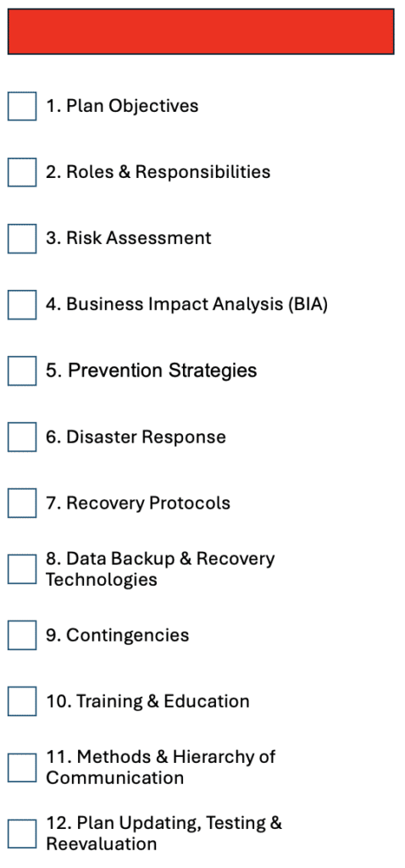Image resolution: width=405 pixels, height=868 pixels.
Task: Tick the Training & Education checkbox
Action: pos(22,701)
